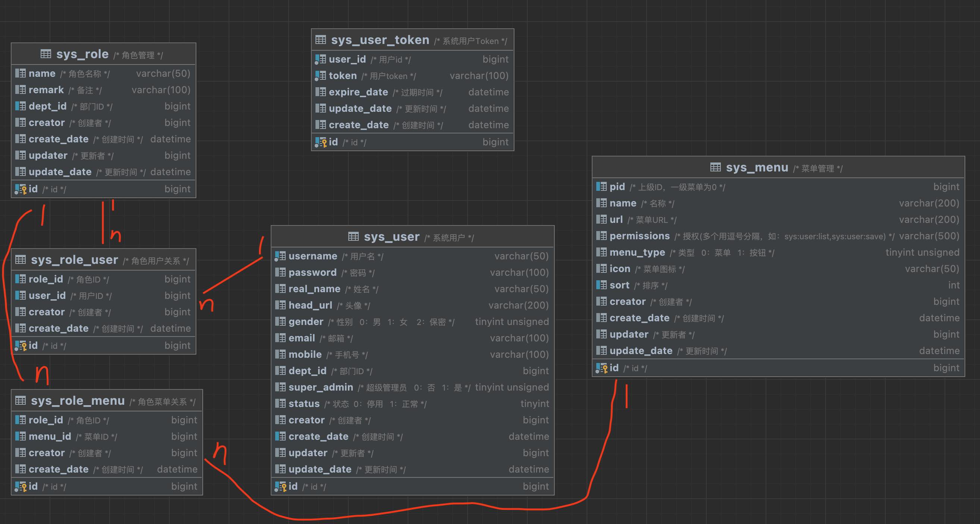The width and height of the screenshot is (980, 524).
Task: Click column icon beside permissions in sys_menu
Action: click(601, 236)
